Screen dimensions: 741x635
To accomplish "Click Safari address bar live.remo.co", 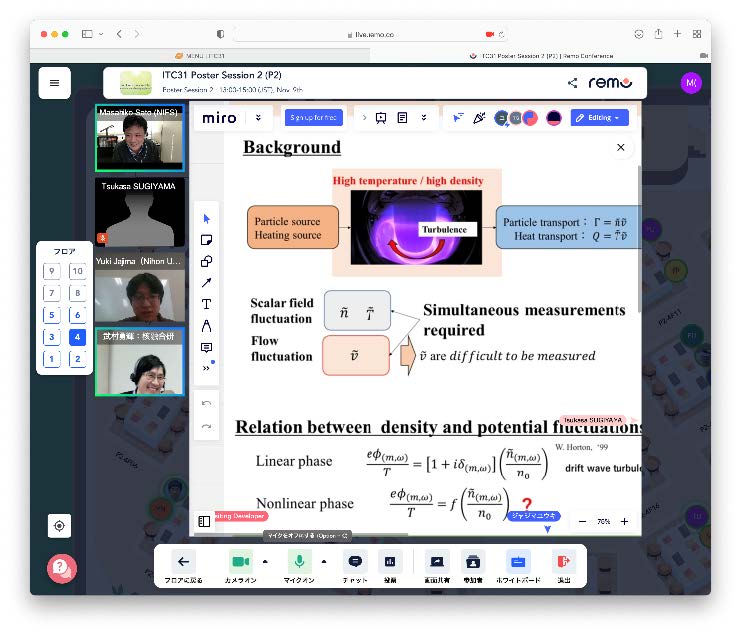I will pyautogui.click(x=371, y=34).
